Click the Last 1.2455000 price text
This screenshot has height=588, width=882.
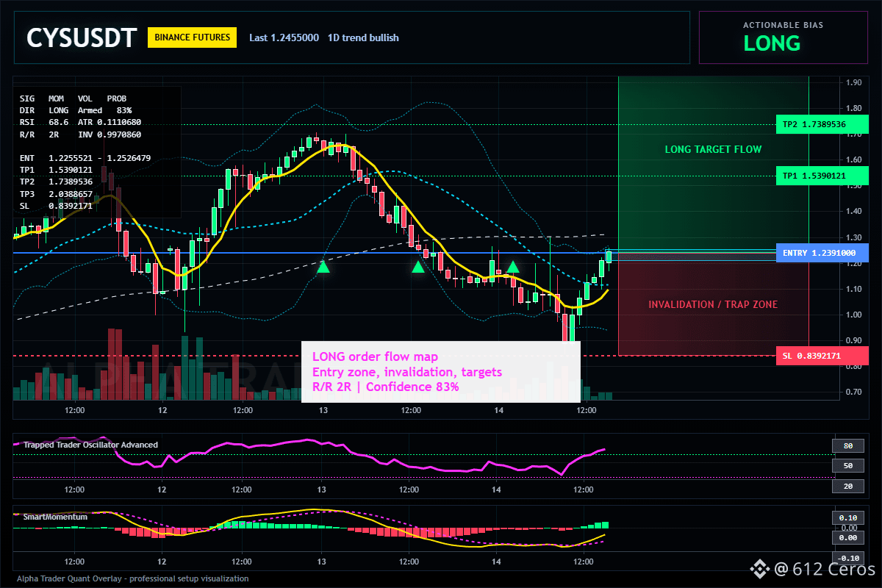click(x=284, y=37)
